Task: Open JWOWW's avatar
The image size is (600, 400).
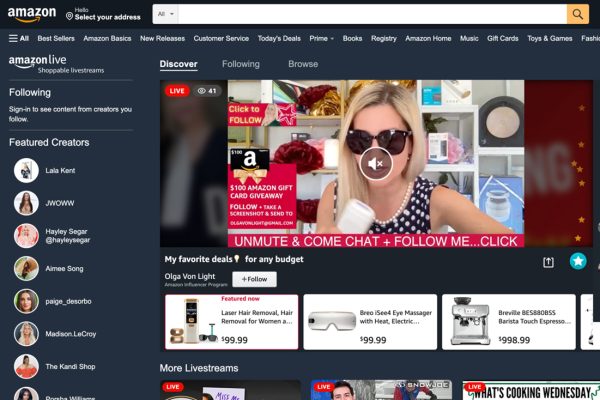Action: (x=26, y=203)
